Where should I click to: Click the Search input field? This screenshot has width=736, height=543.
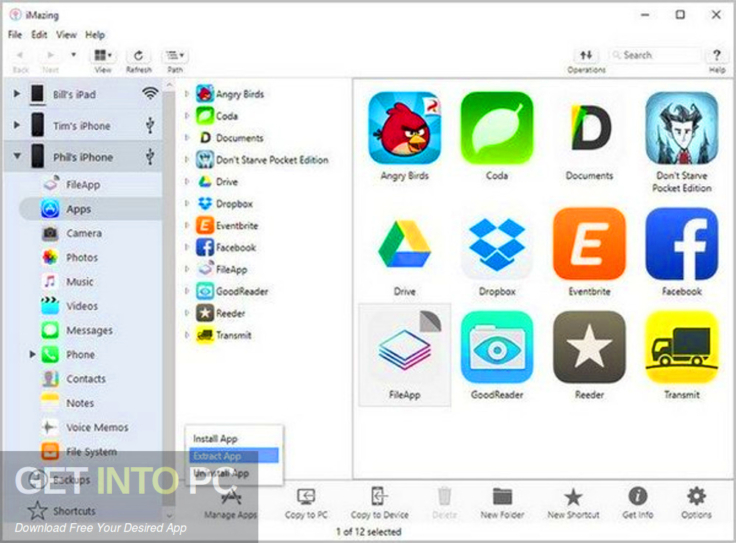[656, 55]
